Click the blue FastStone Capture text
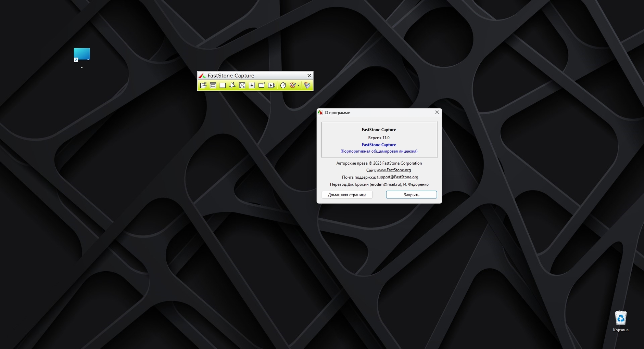 coord(379,145)
